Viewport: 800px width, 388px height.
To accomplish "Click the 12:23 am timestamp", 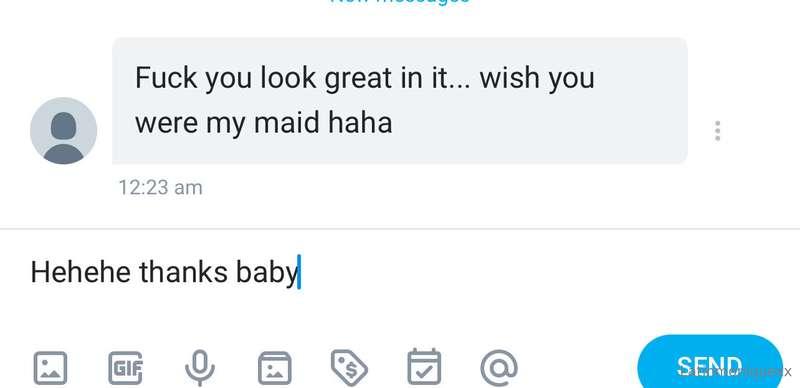I will [x=160, y=187].
